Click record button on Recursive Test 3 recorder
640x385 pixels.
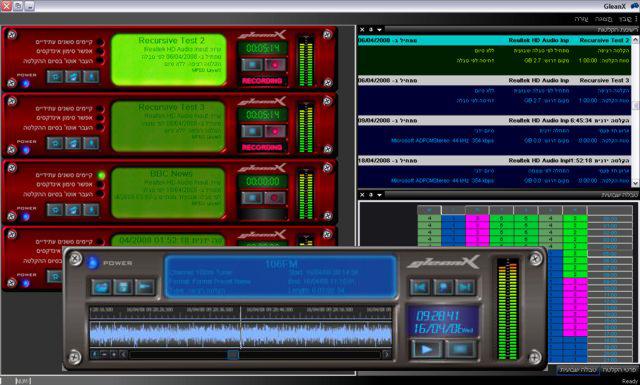(275, 131)
